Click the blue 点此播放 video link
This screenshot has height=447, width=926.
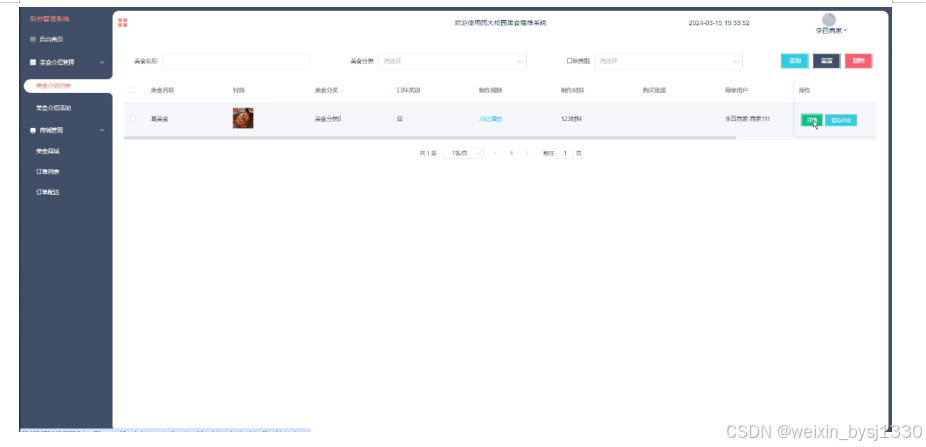(x=490, y=119)
